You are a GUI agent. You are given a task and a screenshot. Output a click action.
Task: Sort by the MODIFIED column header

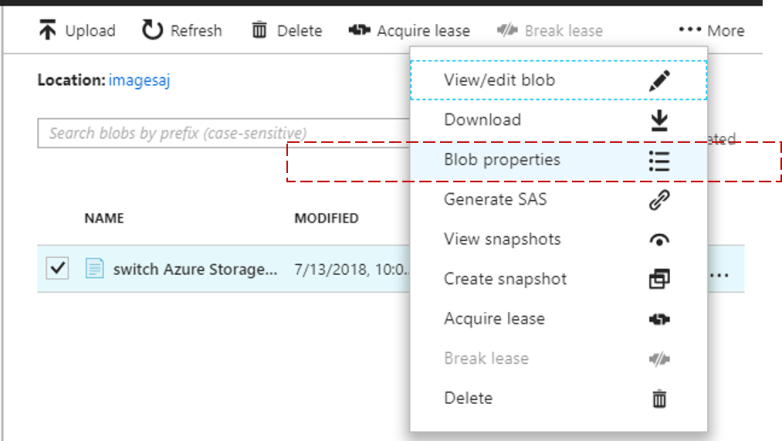[326, 218]
